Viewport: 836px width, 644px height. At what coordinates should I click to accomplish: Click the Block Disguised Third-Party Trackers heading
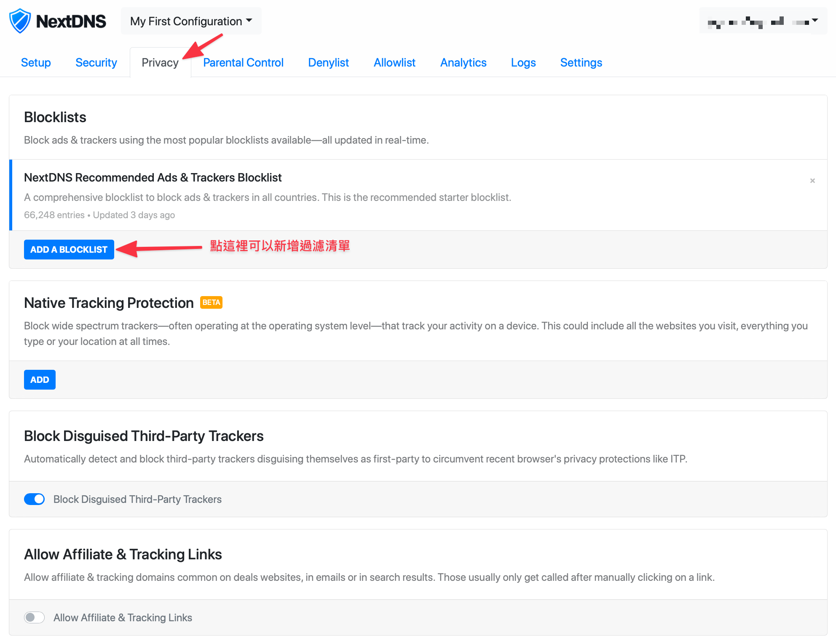pyautogui.click(x=144, y=436)
